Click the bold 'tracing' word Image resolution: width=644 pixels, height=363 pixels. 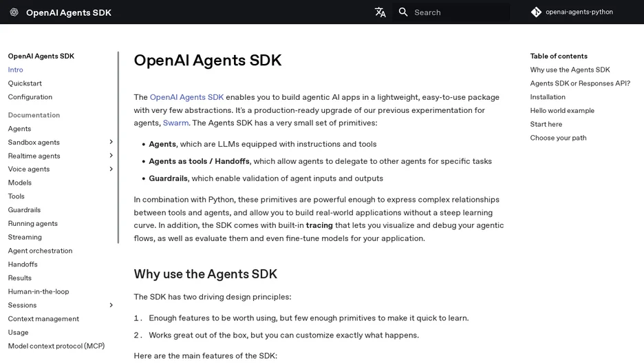coord(319,225)
